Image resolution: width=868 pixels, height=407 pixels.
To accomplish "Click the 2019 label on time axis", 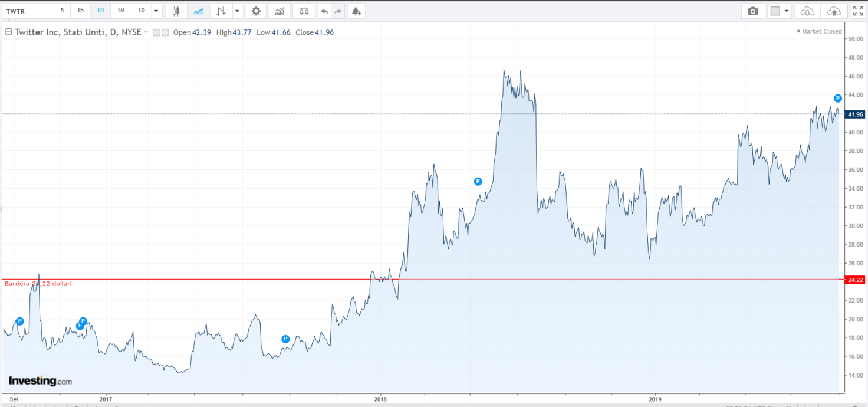I will pos(654,399).
